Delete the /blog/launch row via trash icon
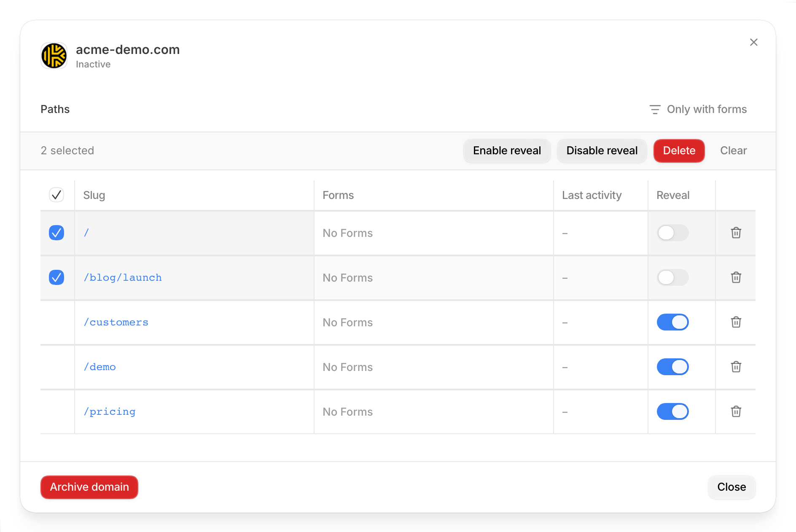This screenshot has height=532, width=796. (x=736, y=277)
